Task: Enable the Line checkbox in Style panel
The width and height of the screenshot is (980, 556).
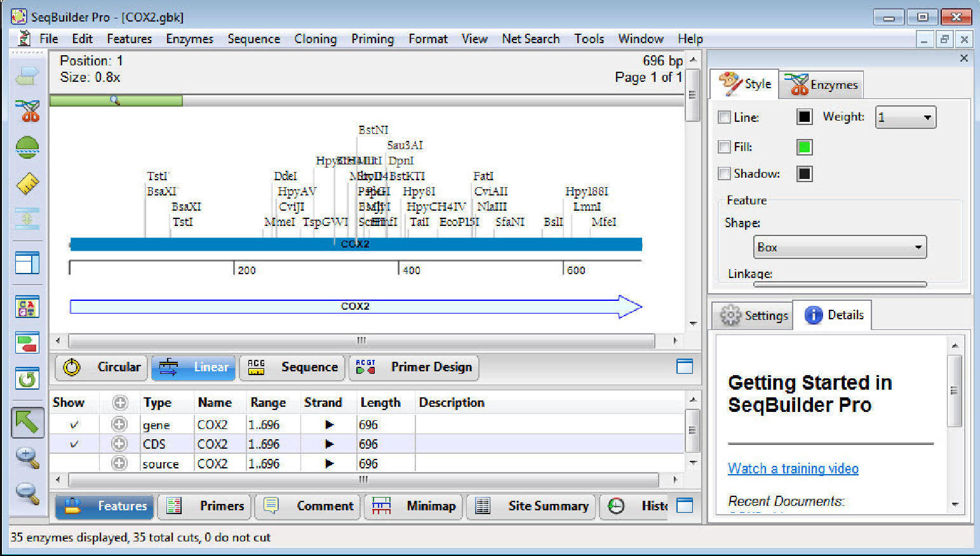Action: coord(724,117)
